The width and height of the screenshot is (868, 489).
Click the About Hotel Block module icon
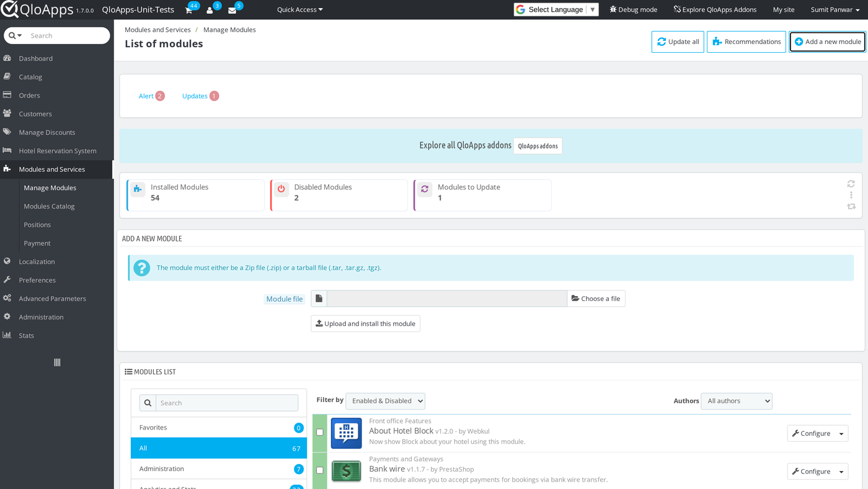coord(347,433)
